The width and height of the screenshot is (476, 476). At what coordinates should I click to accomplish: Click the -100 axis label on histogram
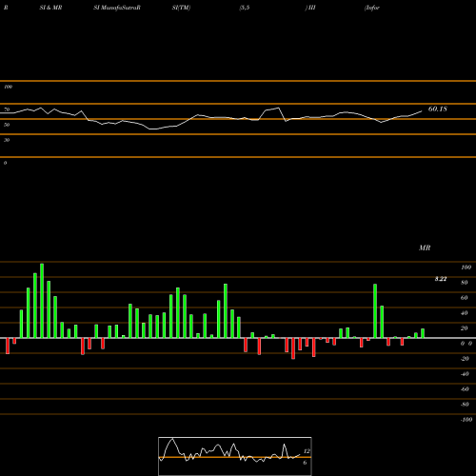click(466, 420)
